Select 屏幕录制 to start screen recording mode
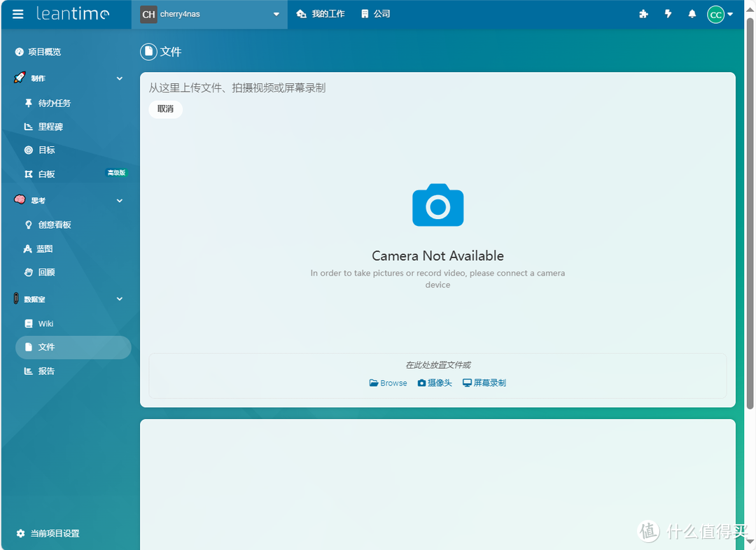The width and height of the screenshot is (756, 550). point(484,383)
